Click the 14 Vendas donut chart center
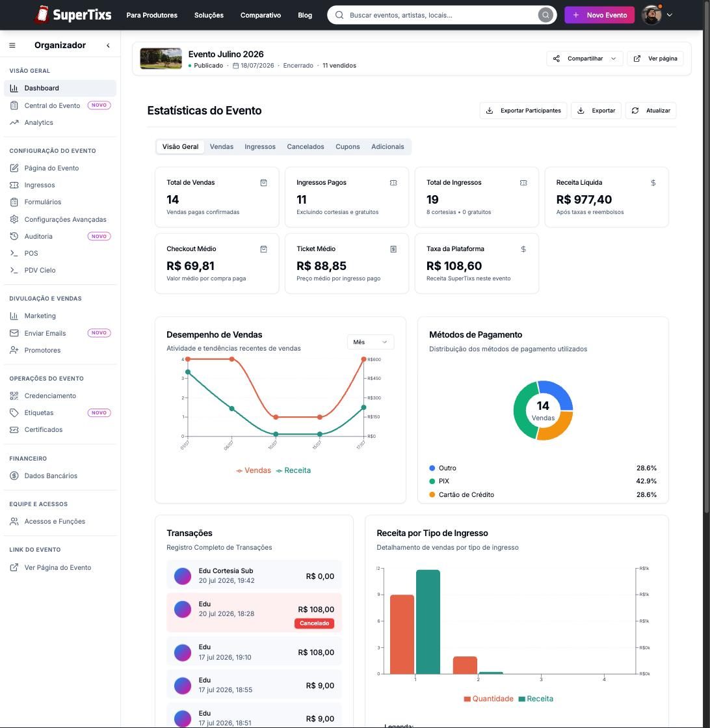710x728 pixels. [x=543, y=411]
